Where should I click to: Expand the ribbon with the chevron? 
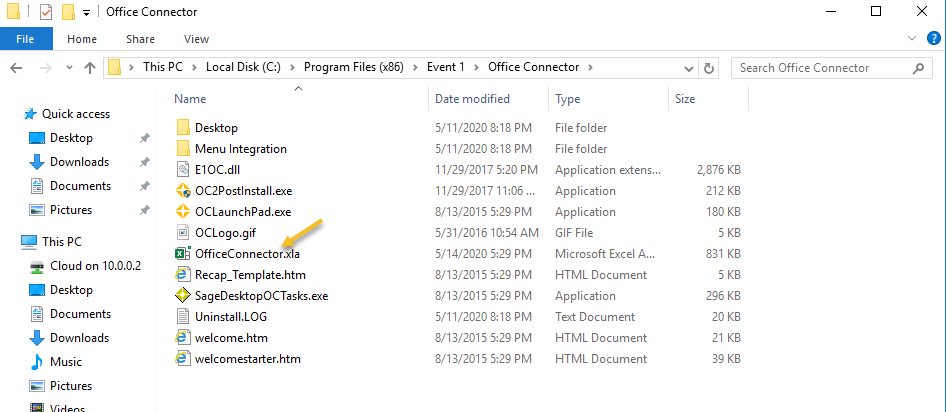tap(912, 39)
